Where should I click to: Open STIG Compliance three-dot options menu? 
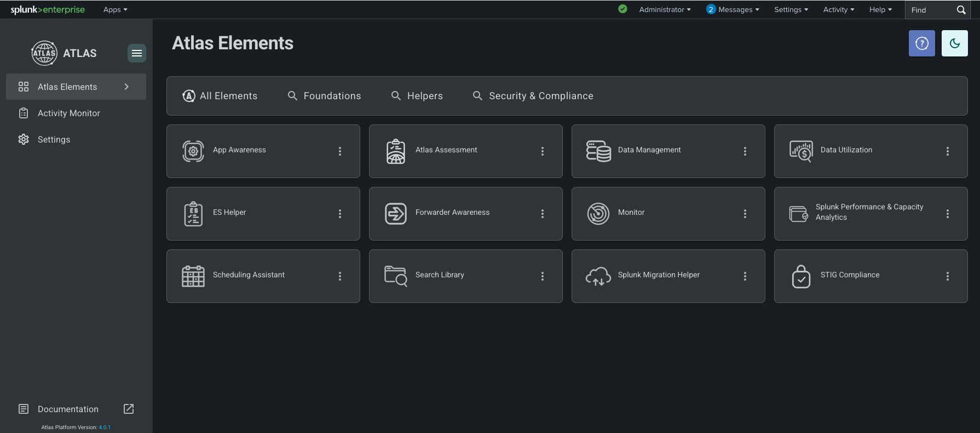[948, 276]
